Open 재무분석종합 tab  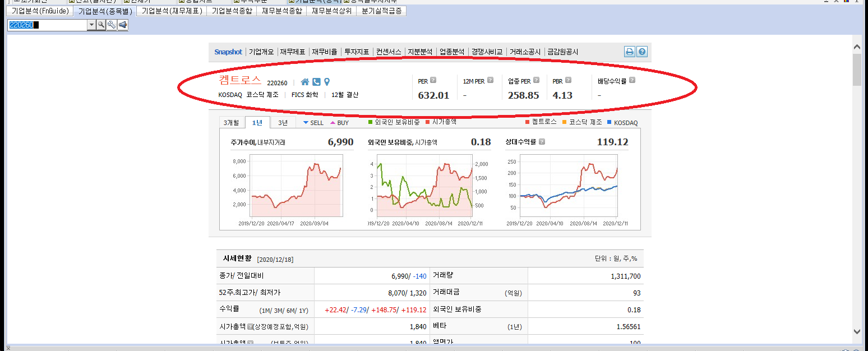coord(281,11)
